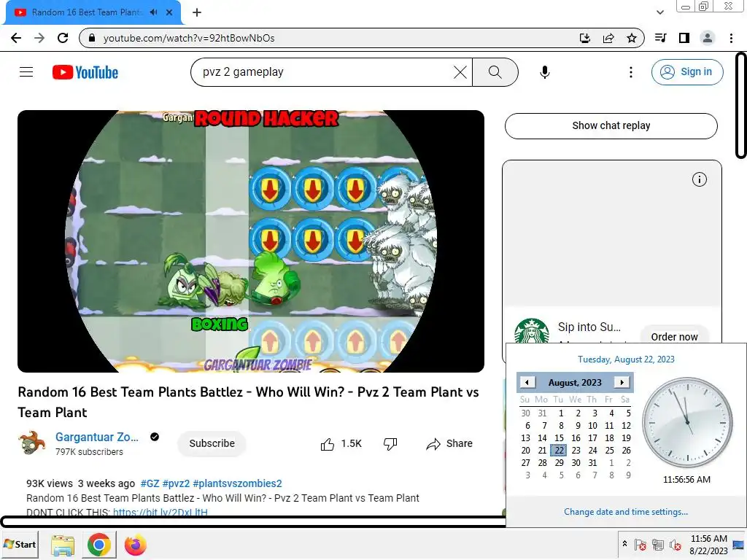Open media control in Chrome toolbar
The height and width of the screenshot is (560, 747).
pyautogui.click(x=660, y=38)
